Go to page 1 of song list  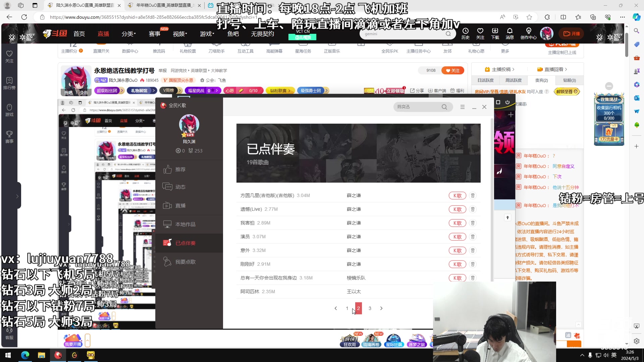pos(347,308)
